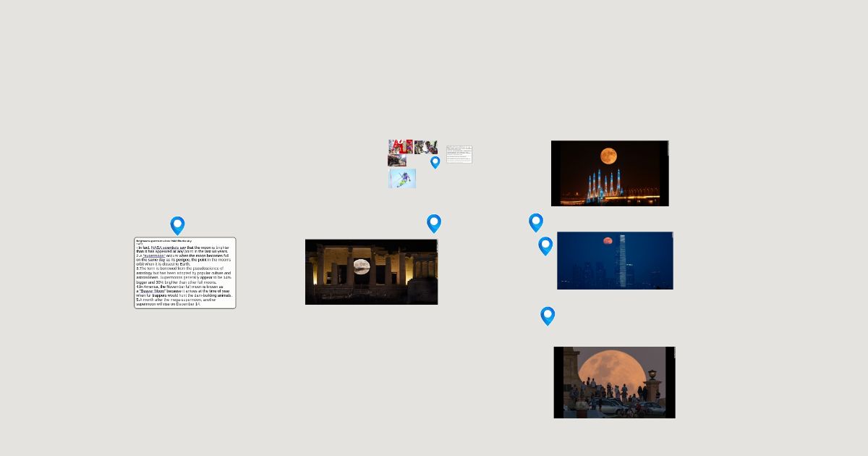
Task: Click the "Beaver Moon" link in the card
Action: click(152, 291)
